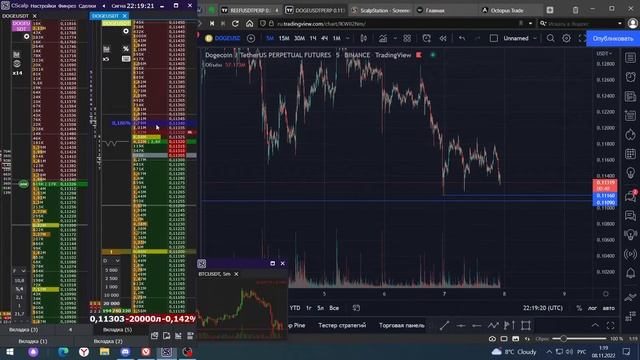Viewport: 640px width, 360px height.
Task: Toggle keyboard icon in right order book
Action: (x=126, y=59)
